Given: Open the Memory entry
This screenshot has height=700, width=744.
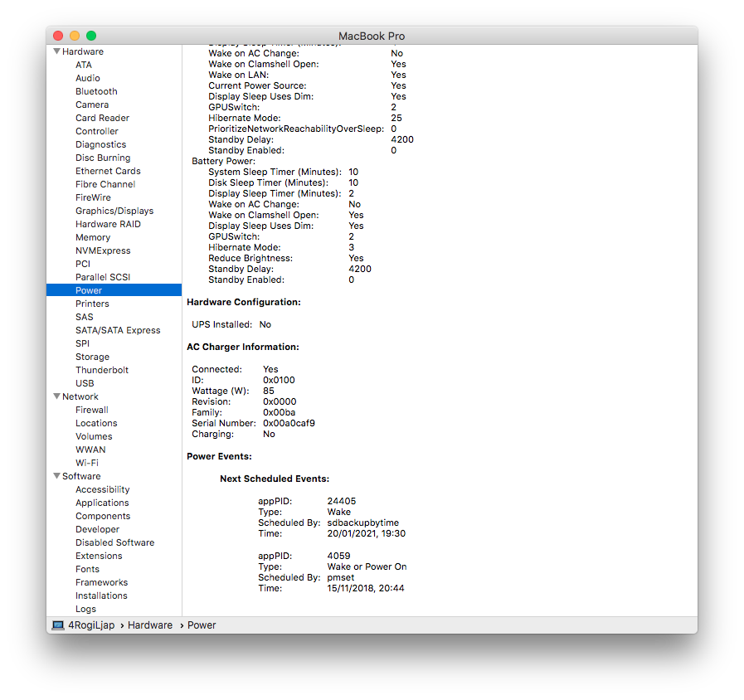Looking at the screenshot, I should point(93,238).
